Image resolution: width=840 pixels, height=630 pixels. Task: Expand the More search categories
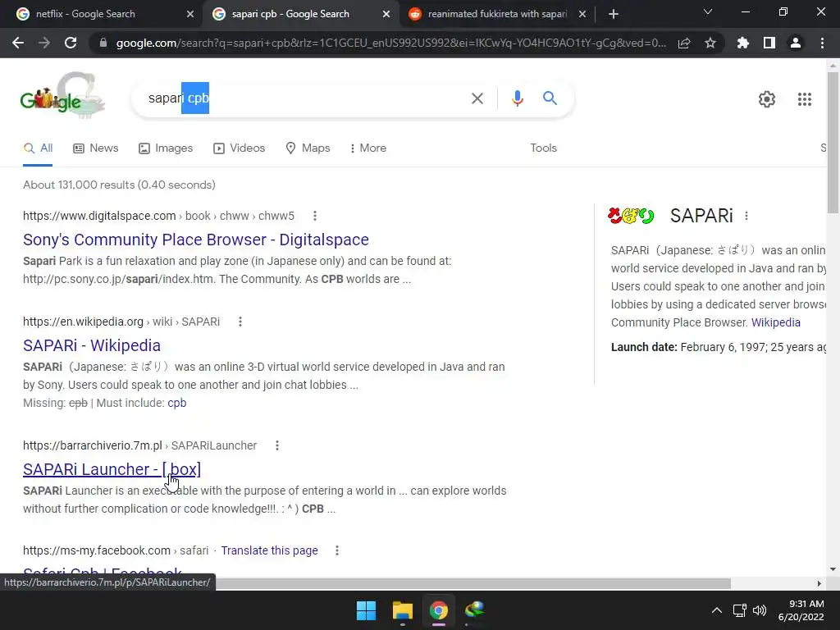pyautogui.click(x=368, y=148)
